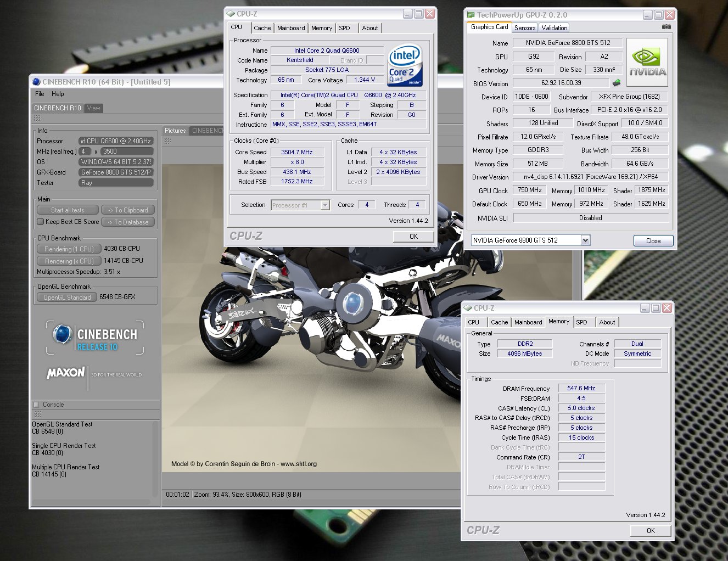728x561 pixels.
Task: Toggle the Console checkbox in Cinebench
Action: 37,405
